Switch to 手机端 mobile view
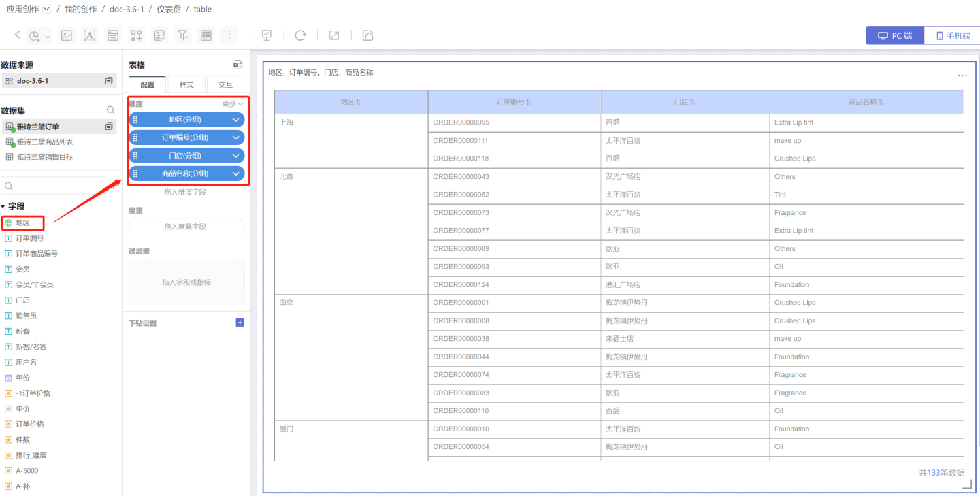The height and width of the screenshot is (496, 980). coord(953,35)
